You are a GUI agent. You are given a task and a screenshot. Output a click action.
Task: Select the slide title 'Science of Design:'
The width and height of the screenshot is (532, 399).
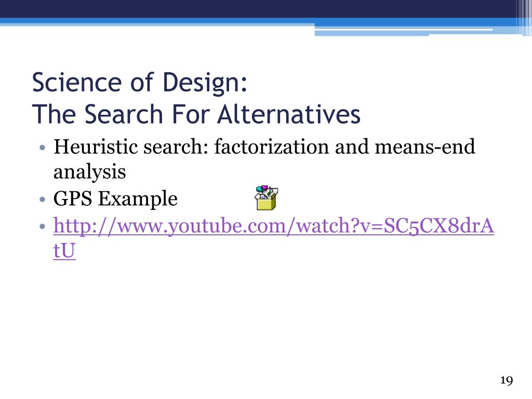click(x=139, y=83)
